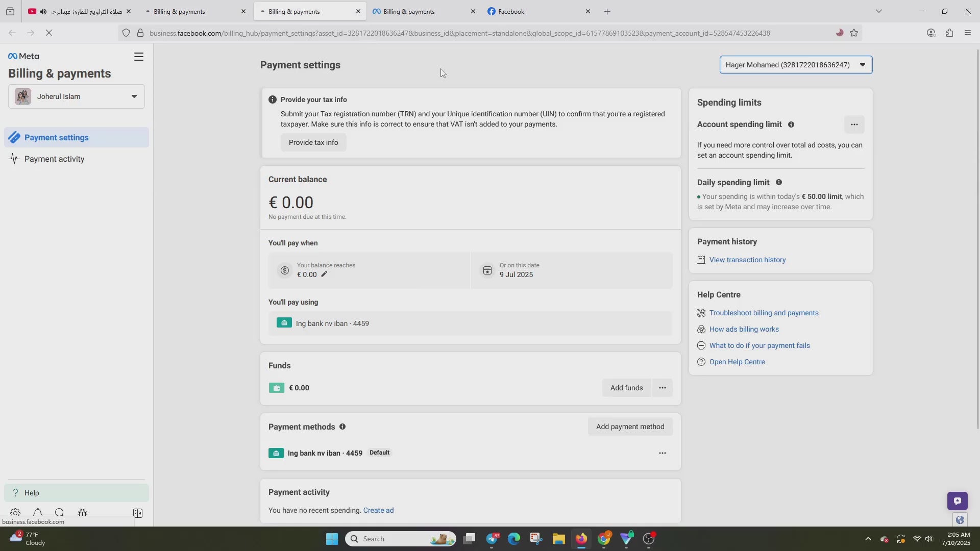Click the Add funds button
980x551 pixels.
tap(626, 388)
